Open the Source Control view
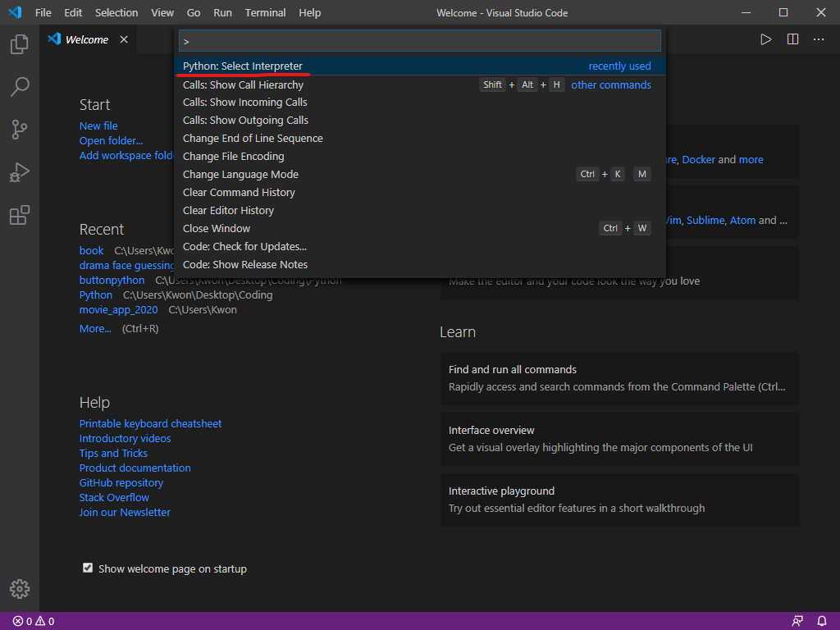Screen dimensions: 840x630 pyautogui.click(x=20, y=130)
